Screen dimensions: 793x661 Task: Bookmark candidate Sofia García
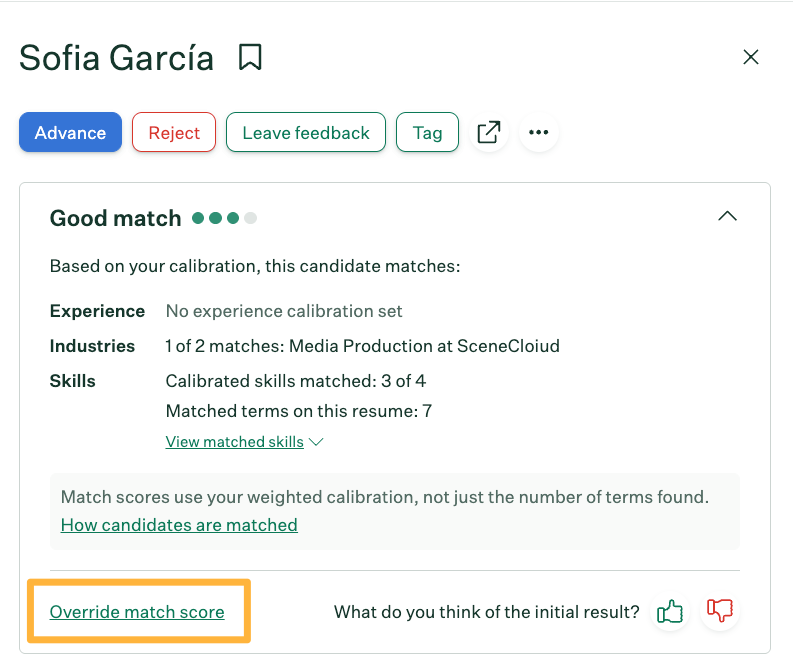click(x=250, y=58)
